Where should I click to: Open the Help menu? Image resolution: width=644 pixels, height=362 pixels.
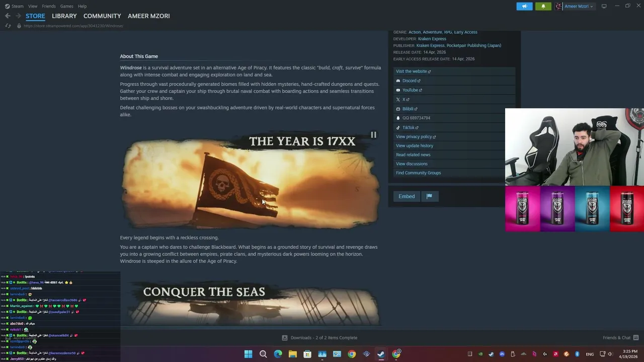click(82, 6)
